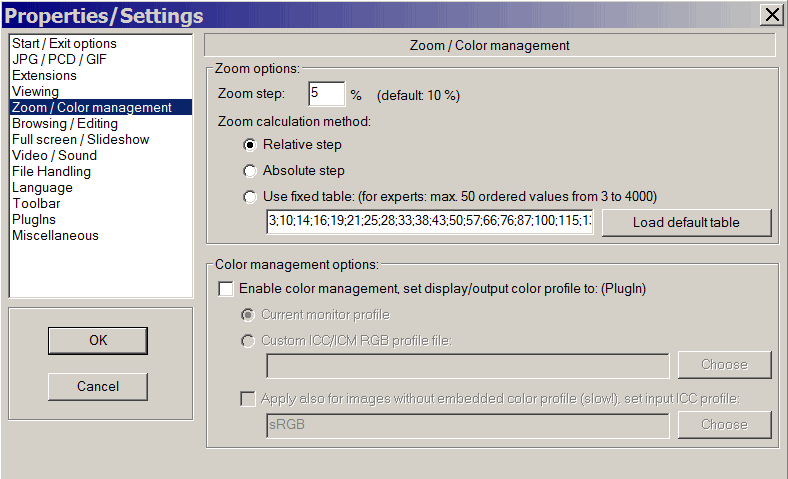This screenshot has height=479, width=788.
Task: Select PlugIns category
Action: point(34,219)
